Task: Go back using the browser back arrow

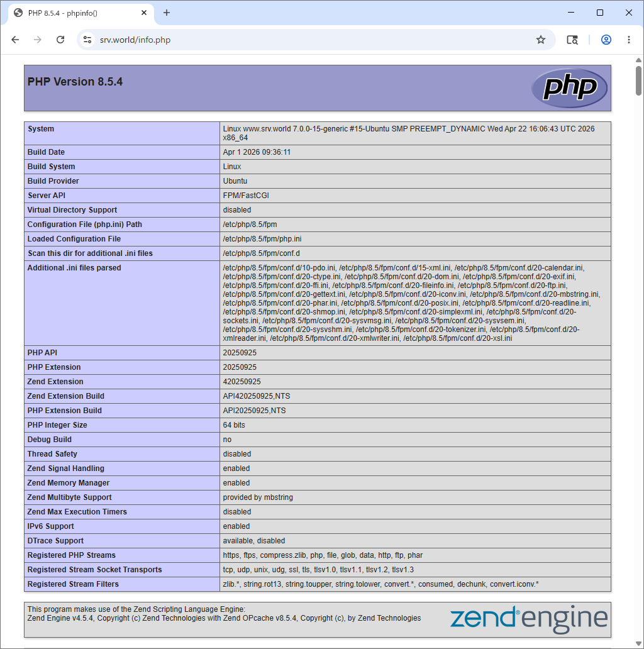Action: coord(15,40)
